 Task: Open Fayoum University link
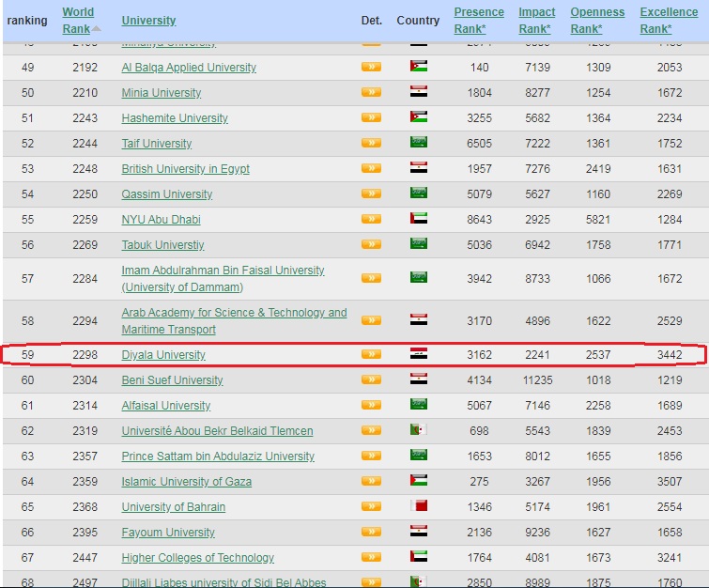[x=168, y=532]
